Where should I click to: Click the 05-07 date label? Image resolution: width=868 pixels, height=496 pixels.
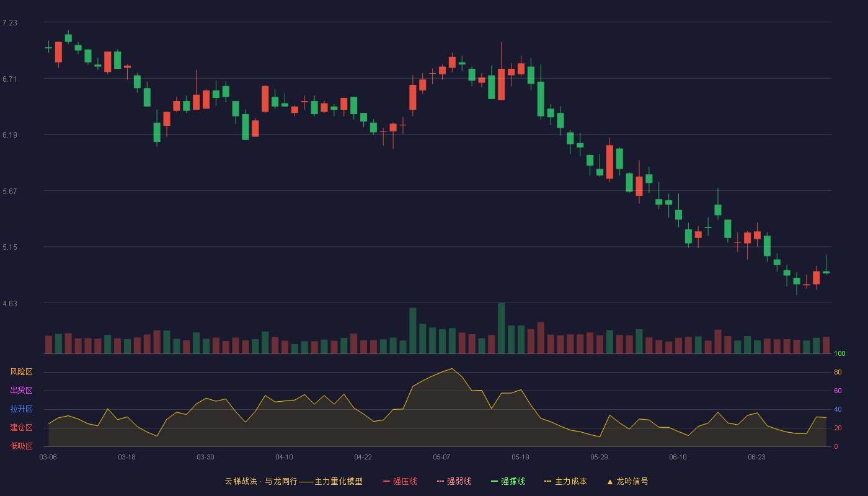pyautogui.click(x=441, y=457)
